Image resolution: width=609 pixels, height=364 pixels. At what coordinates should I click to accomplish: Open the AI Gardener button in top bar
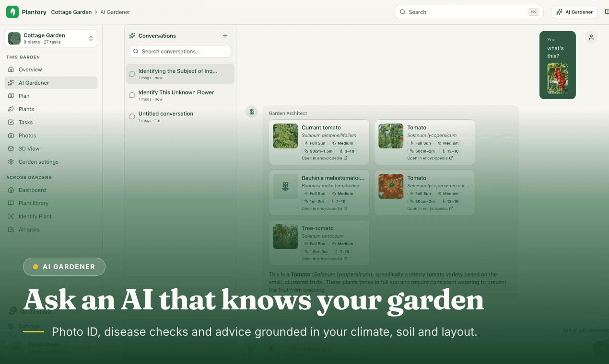click(x=574, y=12)
